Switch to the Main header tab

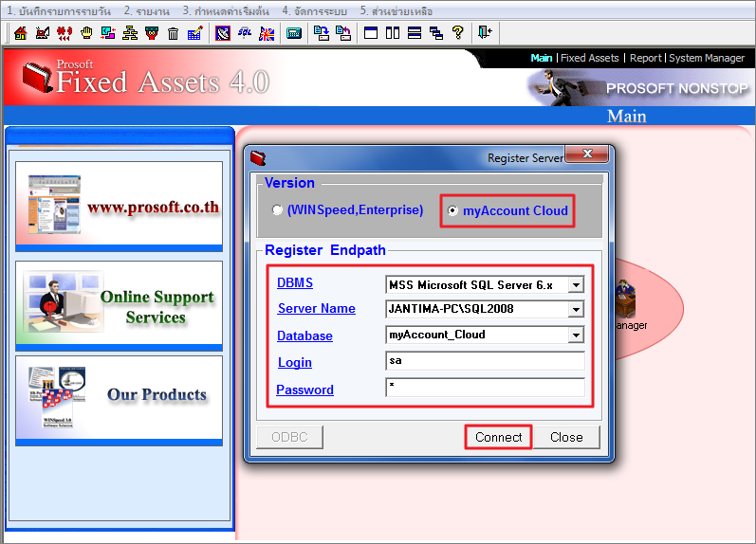541,58
